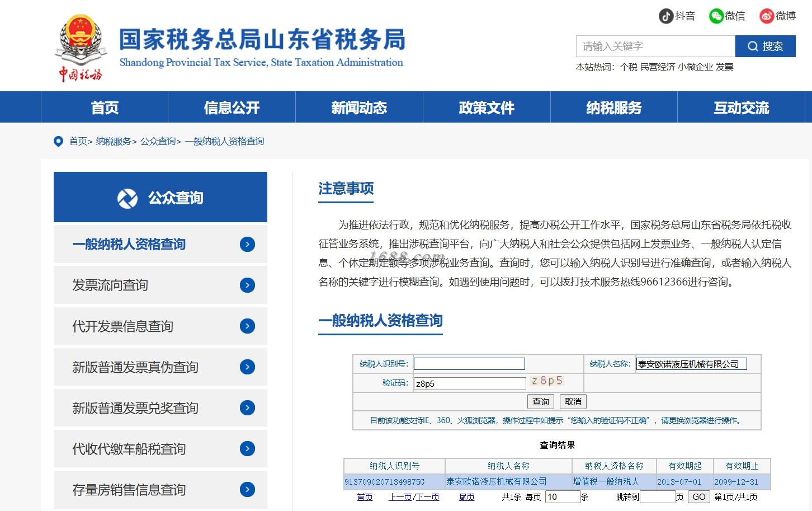The height and width of the screenshot is (511, 812).
Task: Focus the 请输入关键字 search box
Action: [655, 46]
